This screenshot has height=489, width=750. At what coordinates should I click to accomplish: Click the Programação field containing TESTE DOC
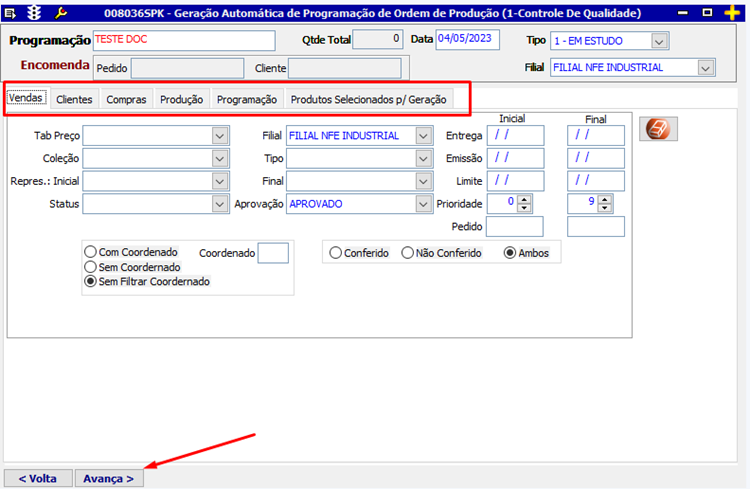tap(184, 40)
